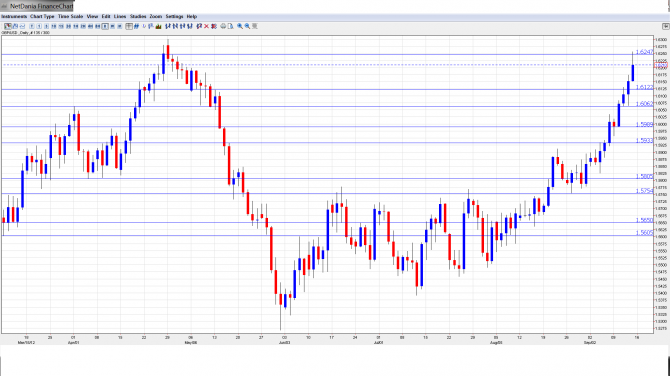Click the zoom out magnifier icon
The width and height of the screenshot is (670, 376).
pos(247,26)
